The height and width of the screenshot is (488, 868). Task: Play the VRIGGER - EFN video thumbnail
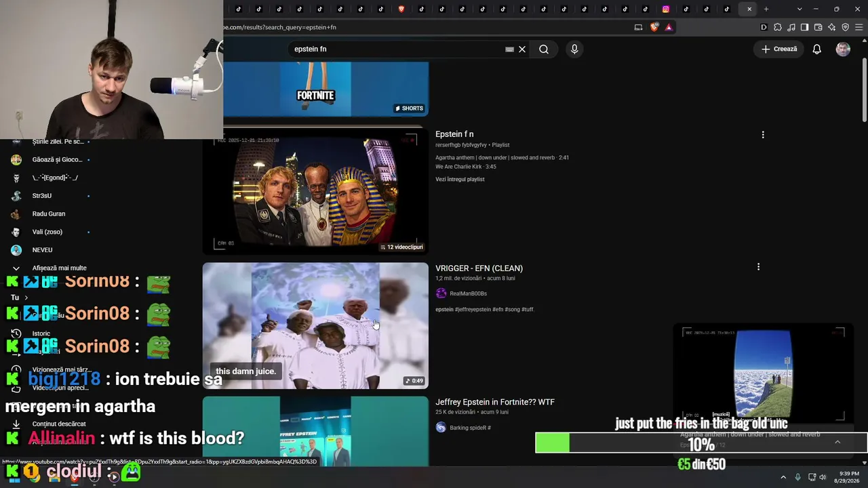tap(316, 326)
